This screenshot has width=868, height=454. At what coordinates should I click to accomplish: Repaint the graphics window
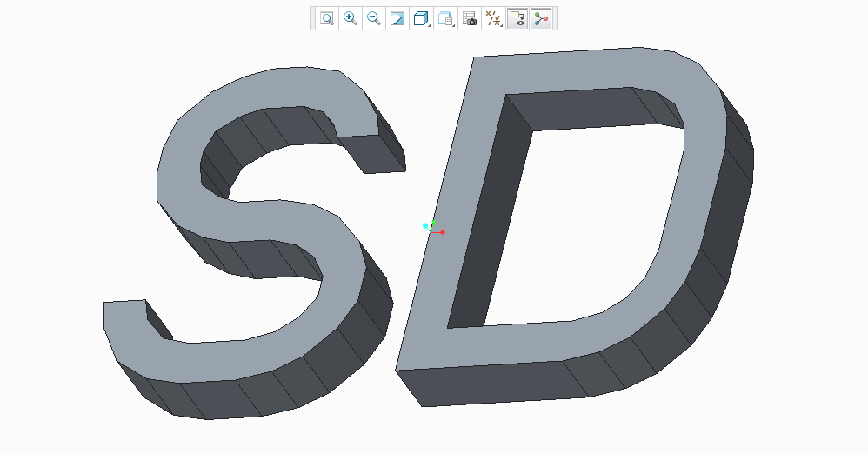[397, 18]
